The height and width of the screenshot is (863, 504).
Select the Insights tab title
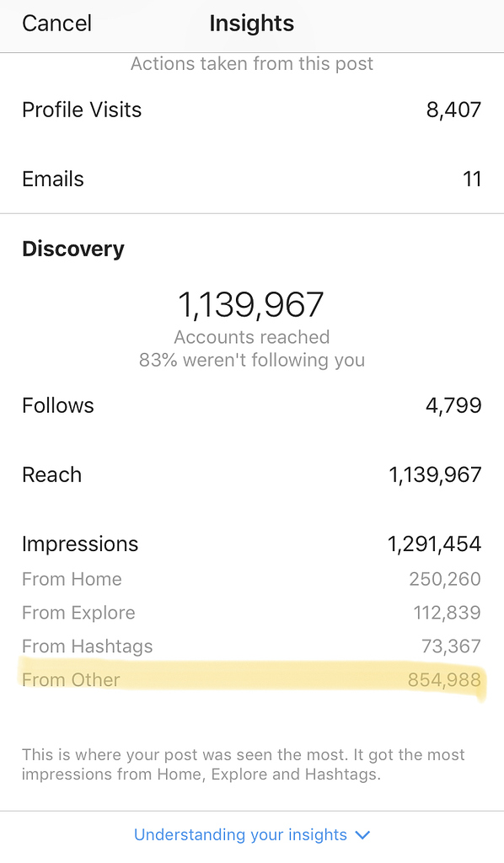251,24
